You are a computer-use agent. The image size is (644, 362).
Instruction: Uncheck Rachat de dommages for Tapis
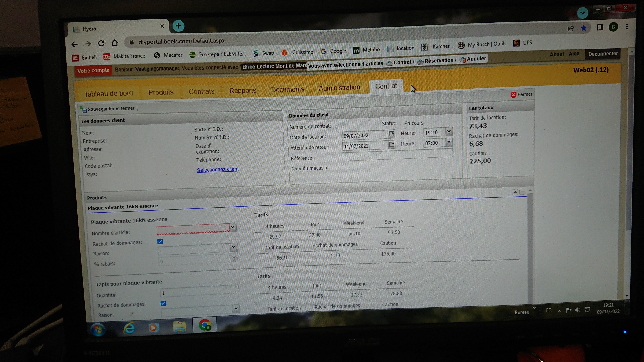point(163,303)
